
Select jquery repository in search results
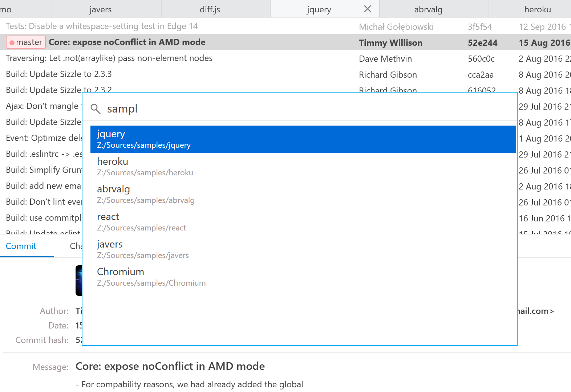303,139
